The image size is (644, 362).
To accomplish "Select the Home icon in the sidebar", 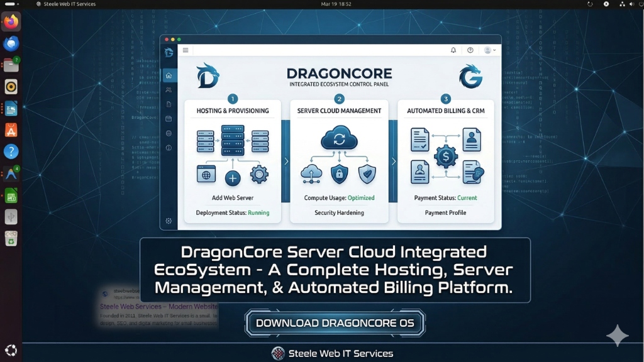I will (169, 76).
